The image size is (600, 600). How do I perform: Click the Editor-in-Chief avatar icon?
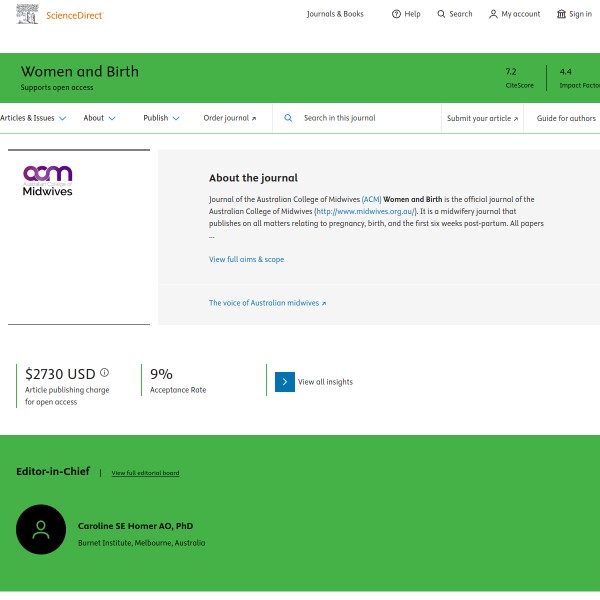[x=41, y=530]
